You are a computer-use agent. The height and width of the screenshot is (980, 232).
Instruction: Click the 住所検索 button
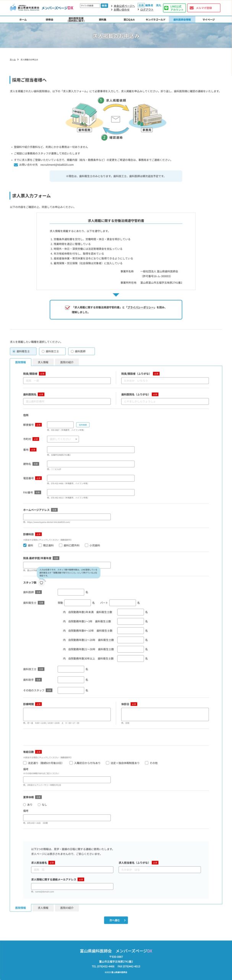click(x=83, y=425)
